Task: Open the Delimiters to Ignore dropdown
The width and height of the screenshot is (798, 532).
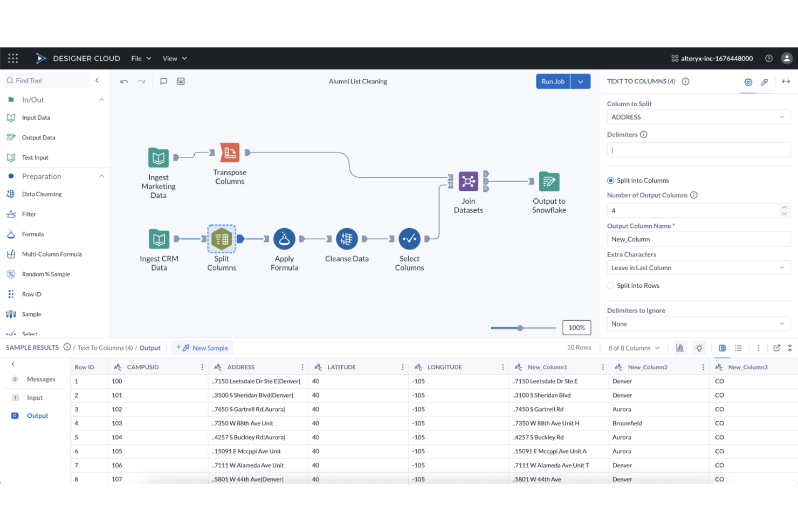Action: (x=698, y=323)
